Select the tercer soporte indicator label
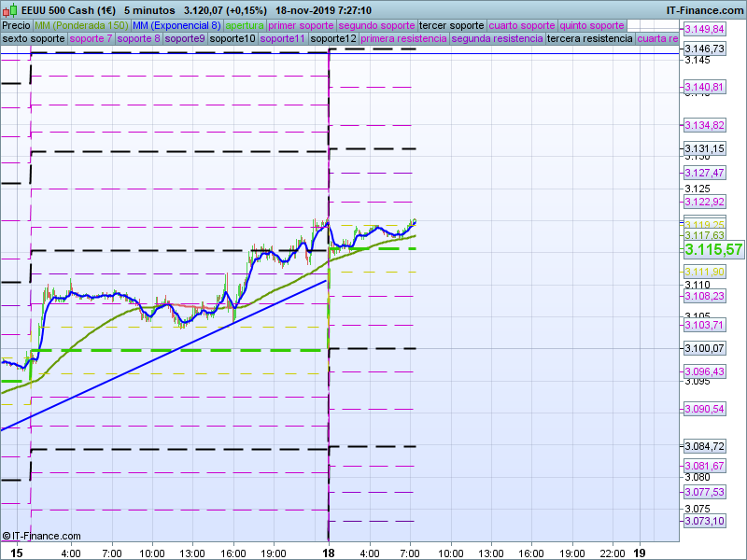The height and width of the screenshot is (560, 747). pos(452,25)
